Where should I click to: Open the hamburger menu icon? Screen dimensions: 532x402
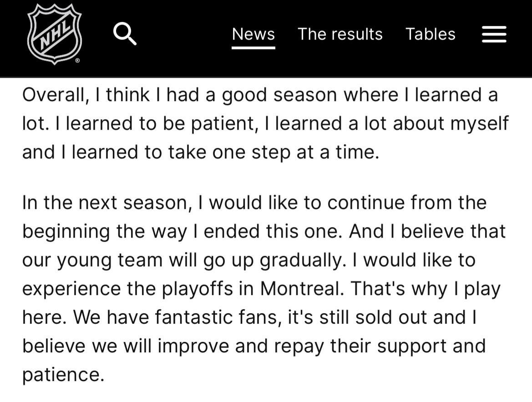tap(494, 34)
